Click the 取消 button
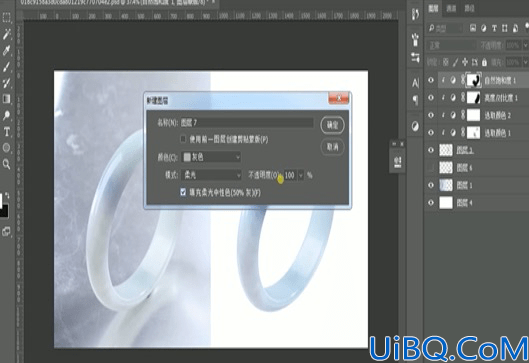This screenshot has height=363, width=529. [x=332, y=147]
